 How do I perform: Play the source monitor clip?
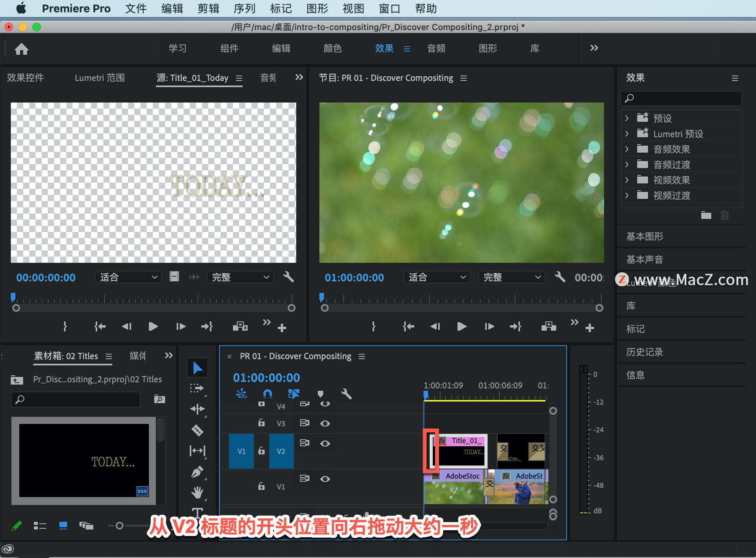(x=153, y=327)
